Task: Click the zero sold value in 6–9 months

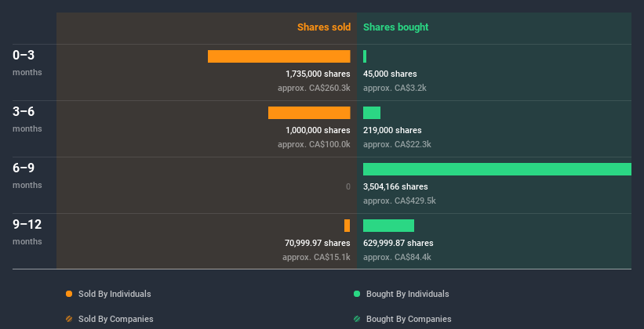Action: coord(347,186)
